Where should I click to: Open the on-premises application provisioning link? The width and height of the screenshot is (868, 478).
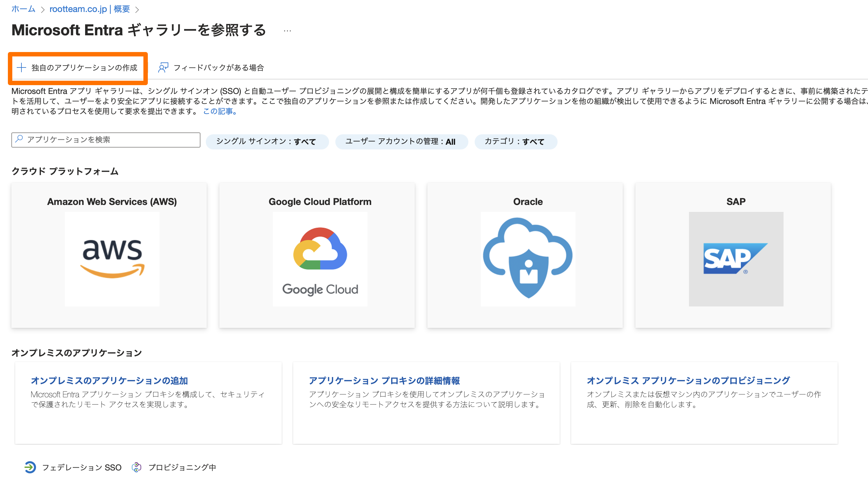[x=688, y=380]
